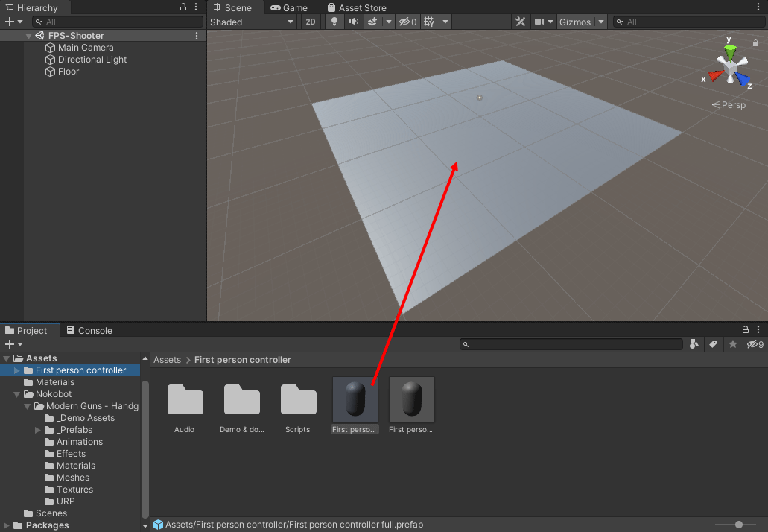Open the Shaded draw mode dropdown
Viewport: 768px width, 532px height.
point(252,22)
